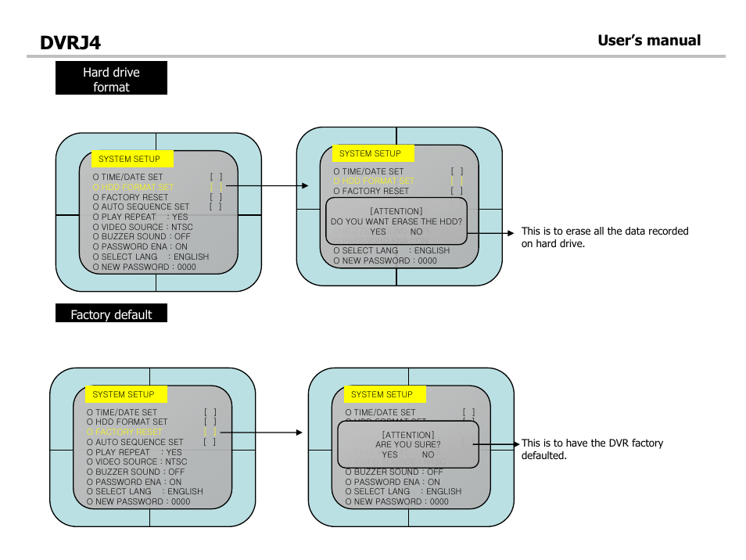Select TIME/DATE SET on the ARE YOU SURE screen
Viewport: 746px width, 560px height.
tap(380, 412)
